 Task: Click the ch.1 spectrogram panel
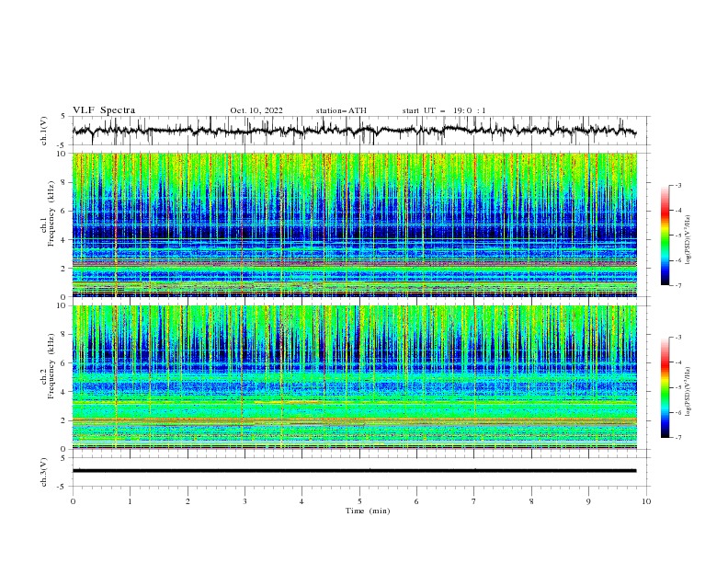(x=355, y=224)
